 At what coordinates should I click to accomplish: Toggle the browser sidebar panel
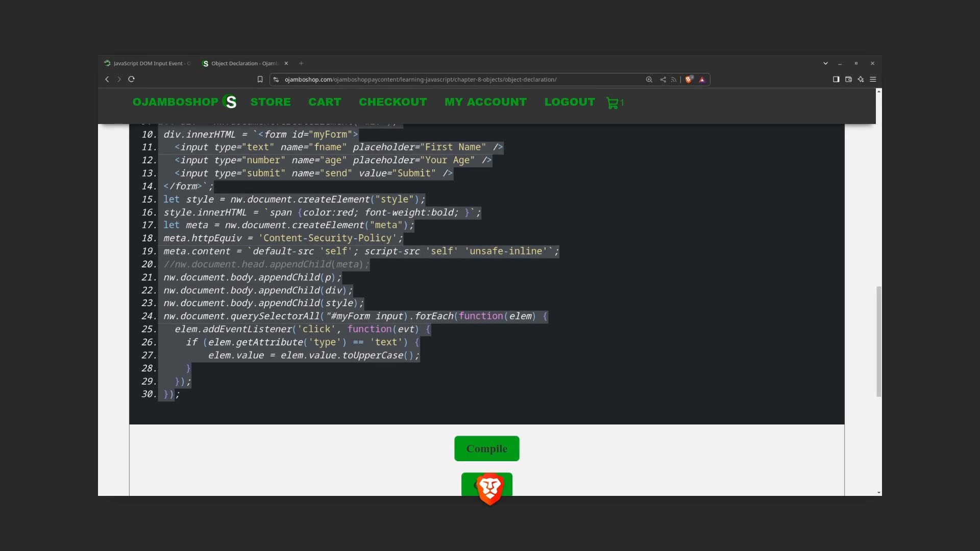tap(836, 79)
